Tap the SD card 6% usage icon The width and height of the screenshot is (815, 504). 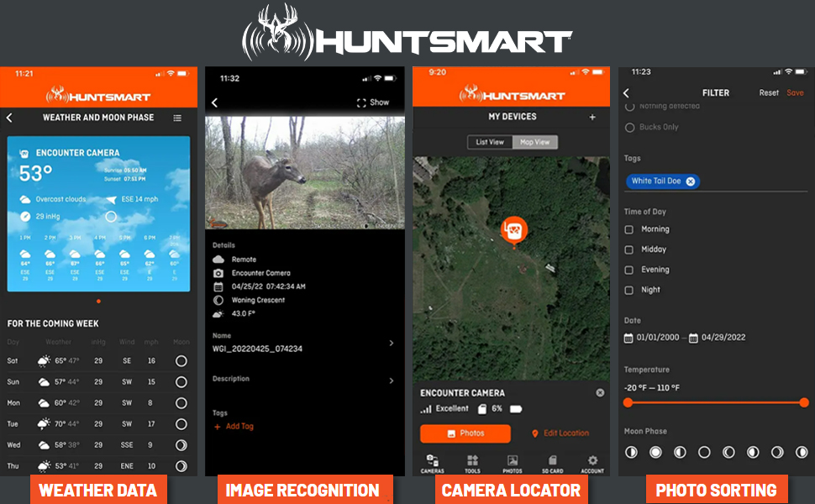(x=481, y=409)
